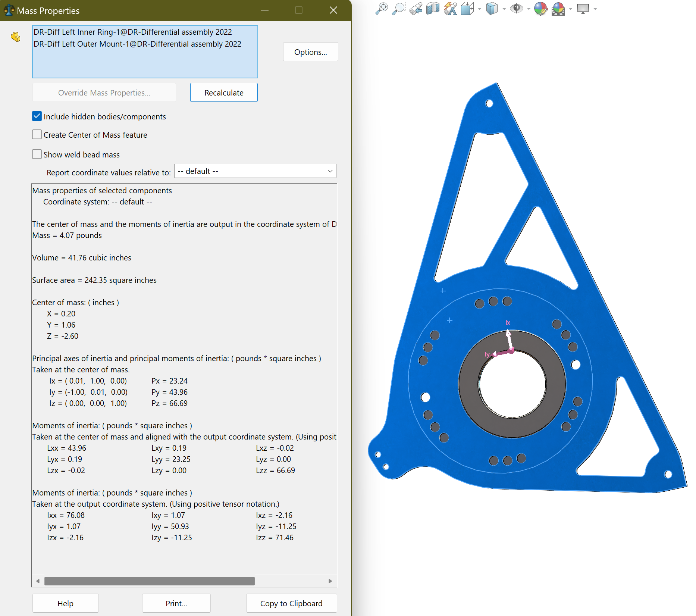Click the Apply Scene icon
The image size is (696, 616).
coord(558,9)
